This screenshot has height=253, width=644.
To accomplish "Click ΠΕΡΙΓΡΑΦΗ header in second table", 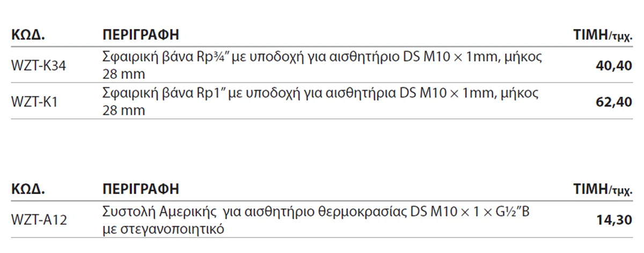I will click(x=141, y=189).
